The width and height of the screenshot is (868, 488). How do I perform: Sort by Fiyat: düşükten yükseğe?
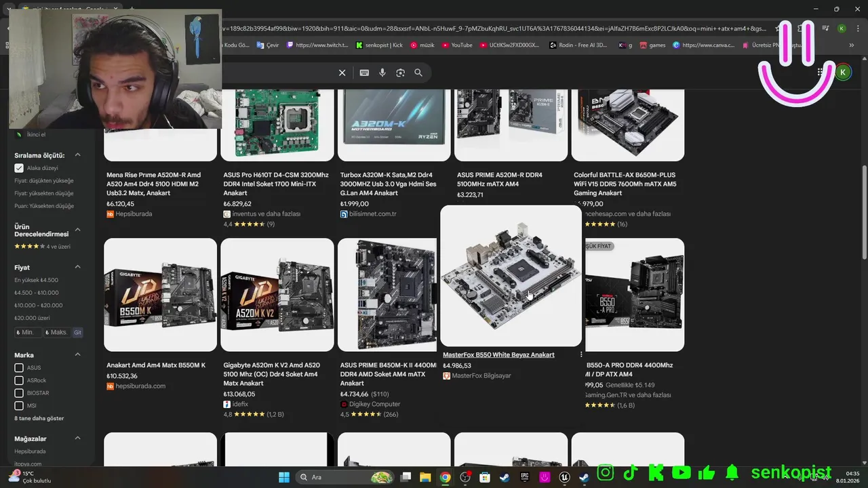(44, 181)
